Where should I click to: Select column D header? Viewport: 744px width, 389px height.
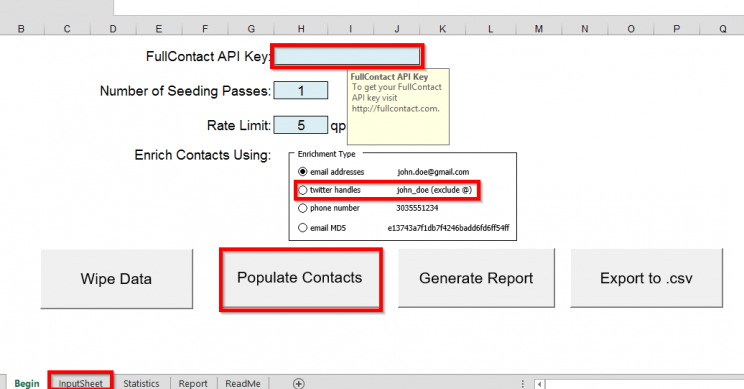click(x=112, y=29)
